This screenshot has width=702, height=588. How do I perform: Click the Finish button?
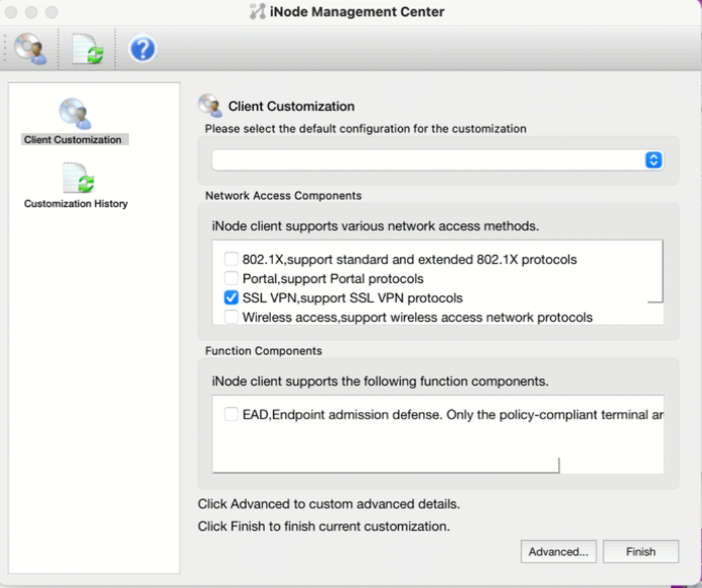pos(641,551)
